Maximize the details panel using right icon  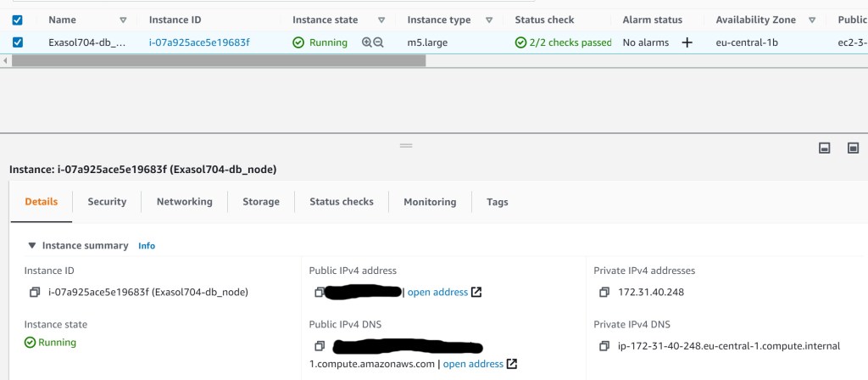(x=853, y=148)
